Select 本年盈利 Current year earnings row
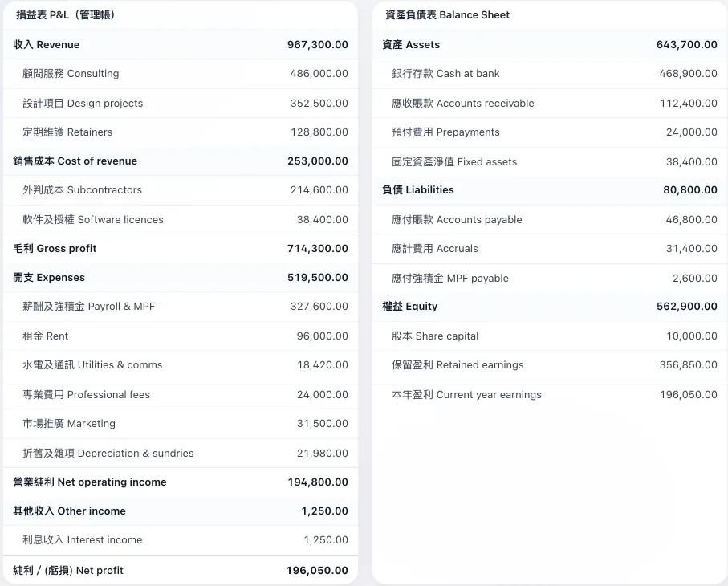 click(550, 395)
